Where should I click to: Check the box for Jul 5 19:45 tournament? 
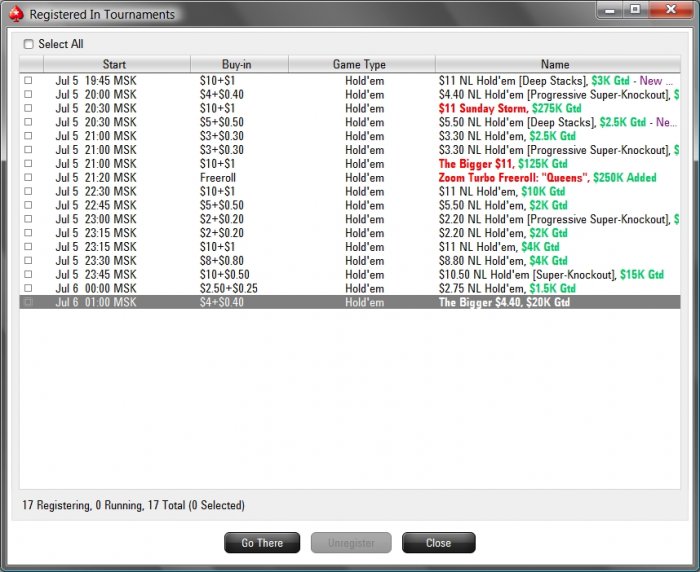(28, 80)
